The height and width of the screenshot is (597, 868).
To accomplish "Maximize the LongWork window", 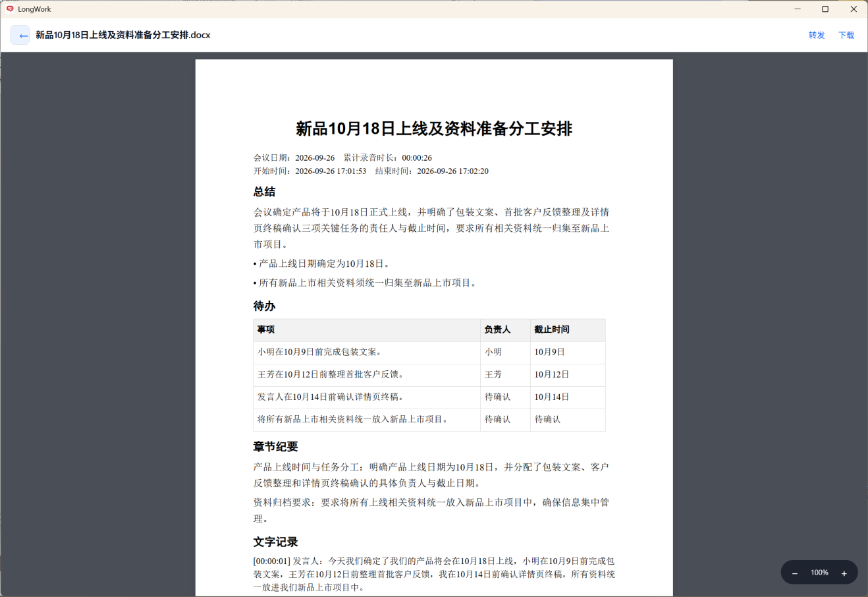I will coord(825,9).
